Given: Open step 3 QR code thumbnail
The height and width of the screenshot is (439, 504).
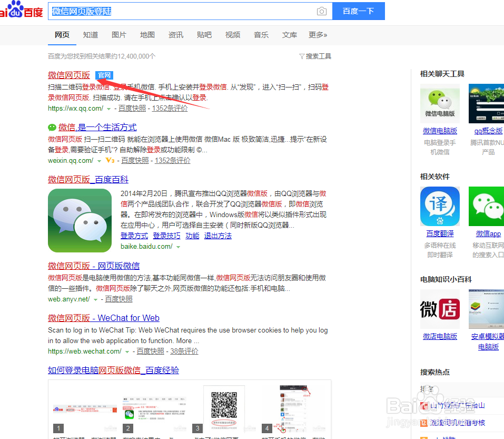Looking at the screenshot, I should [224, 409].
